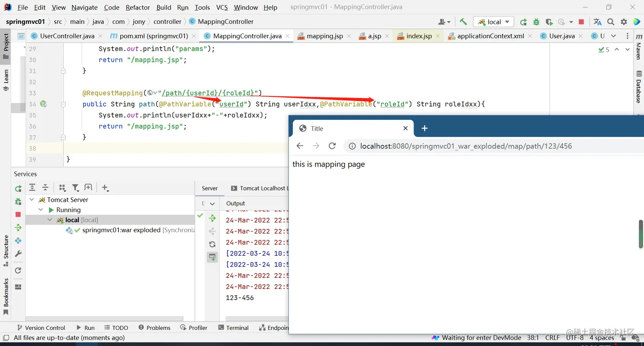
Task: Show the hidden editor tabs dropdown
Action: tap(613, 36)
